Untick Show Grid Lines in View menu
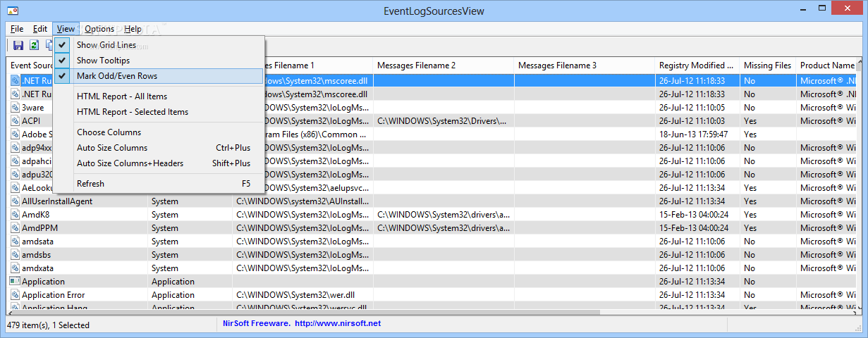This screenshot has width=868, height=338. coord(159,45)
